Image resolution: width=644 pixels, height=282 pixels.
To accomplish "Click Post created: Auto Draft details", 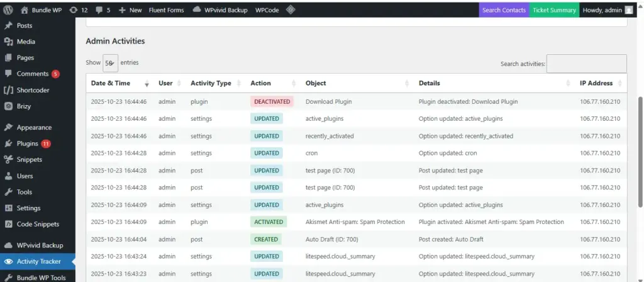I will coord(451,239).
